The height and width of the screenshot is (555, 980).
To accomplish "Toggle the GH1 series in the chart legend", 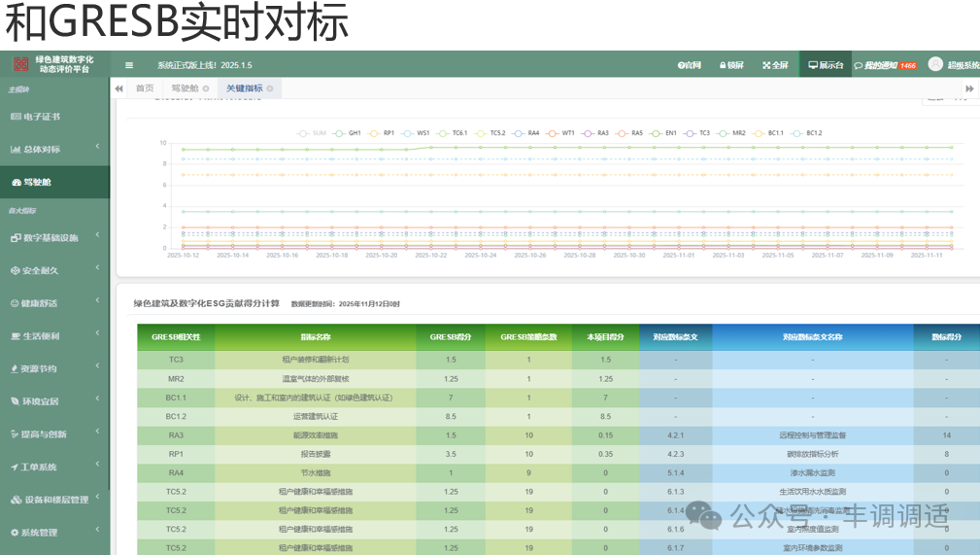I will 348,132.
